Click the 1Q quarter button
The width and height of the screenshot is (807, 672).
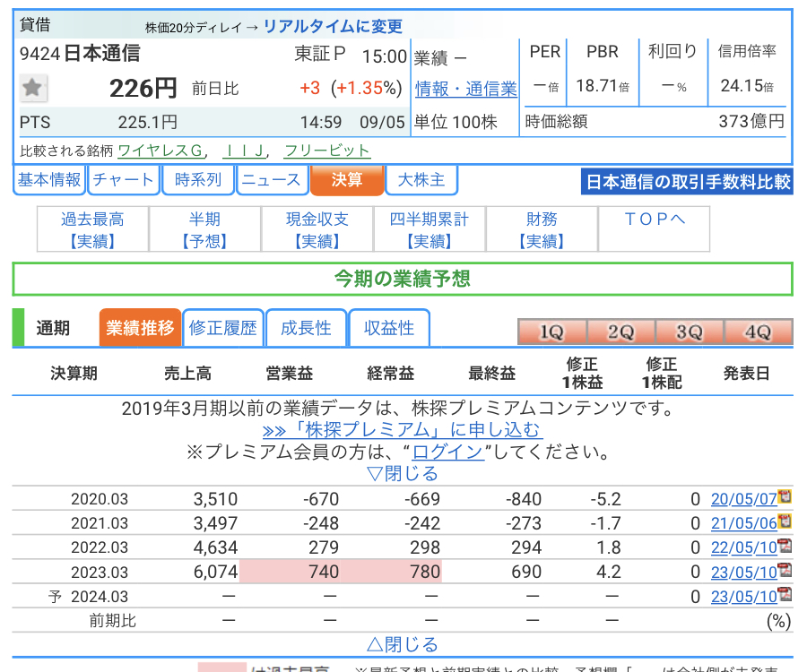coord(551,332)
